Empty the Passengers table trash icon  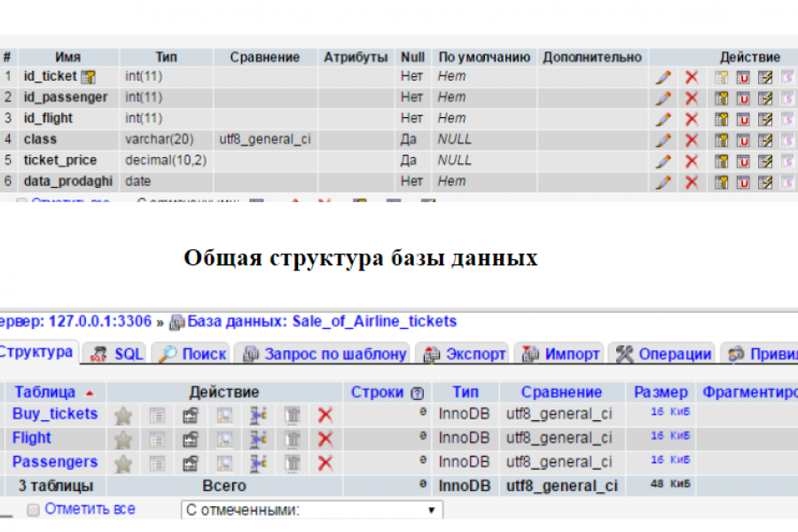292,463
